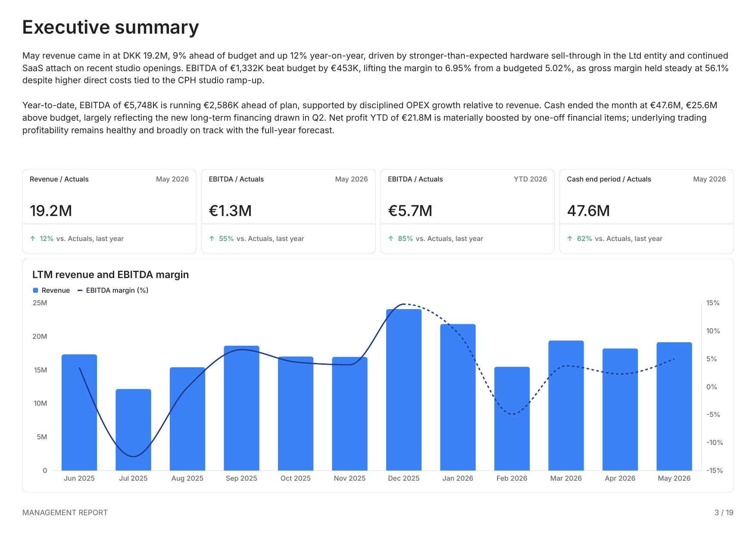Click the Mar 2026 revenue bar

(566, 405)
